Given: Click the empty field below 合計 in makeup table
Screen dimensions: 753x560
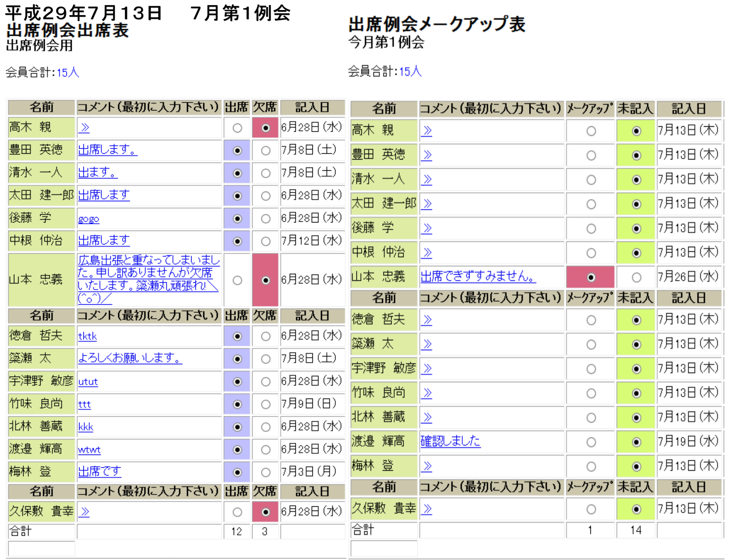Looking at the screenshot, I should tap(384, 548).
